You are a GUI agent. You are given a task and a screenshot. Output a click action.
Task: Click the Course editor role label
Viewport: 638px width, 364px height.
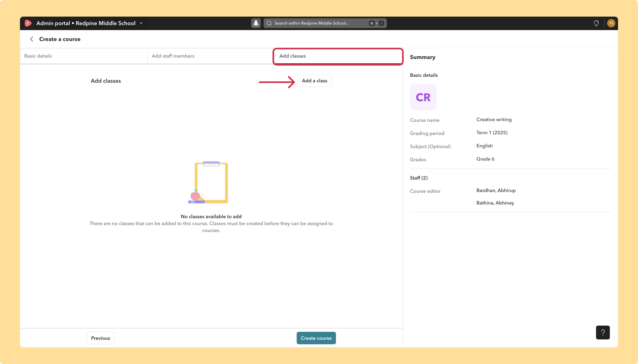(x=425, y=191)
